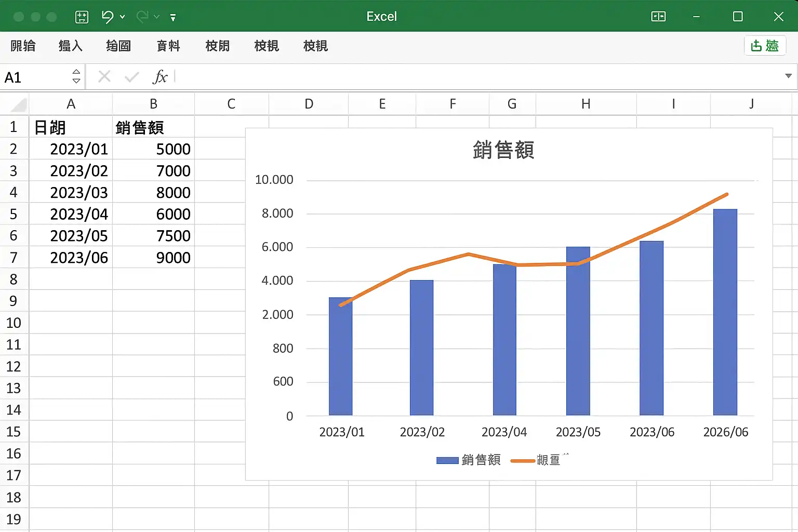The height and width of the screenshot is (532, 798).
Task: Undo the last action
Action: 108,17
